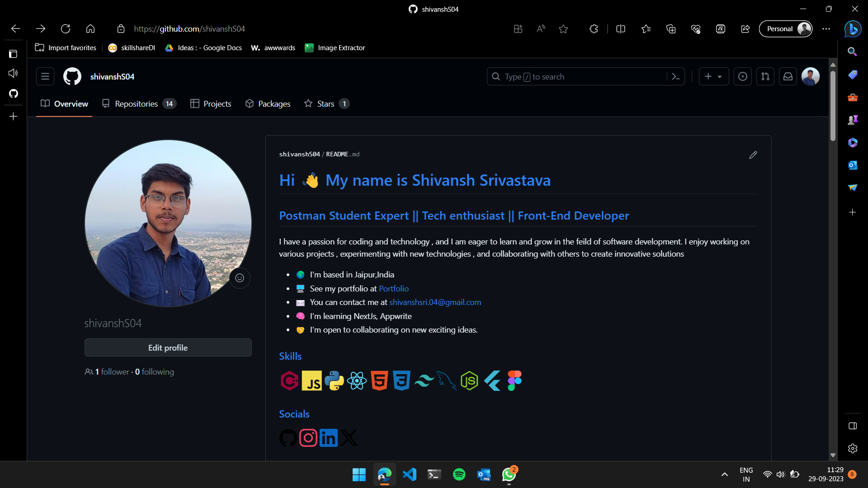This screenshot has width=868, height=488.
Task: Open GitHub notifications inbox icon
Action: click(x=788, y=76)
